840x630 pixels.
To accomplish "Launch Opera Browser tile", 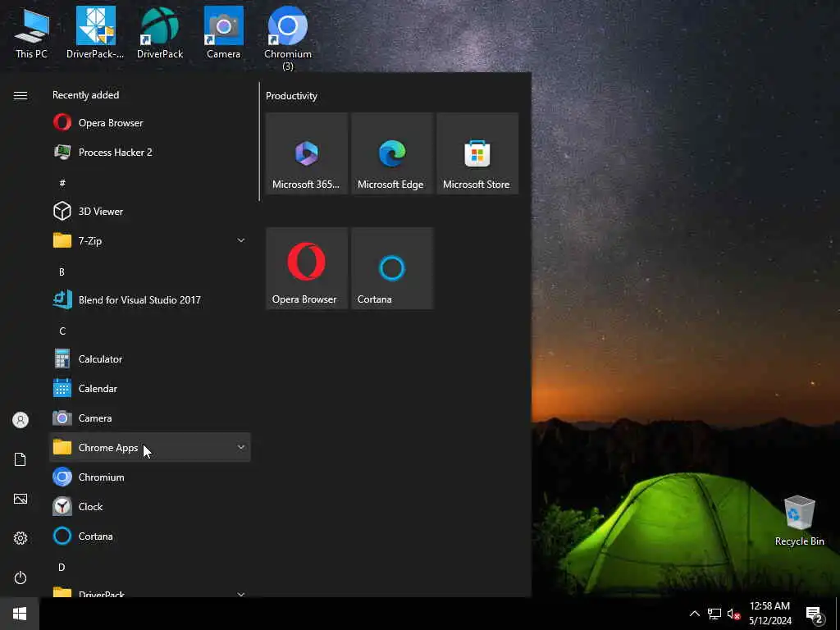I will pyautogui.click(x=307, y=268).
